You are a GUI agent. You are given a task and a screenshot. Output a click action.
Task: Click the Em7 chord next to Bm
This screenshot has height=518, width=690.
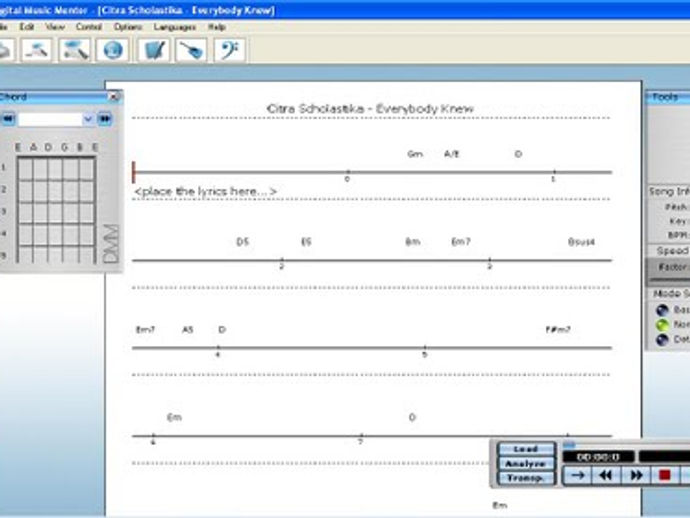point(461,242)
